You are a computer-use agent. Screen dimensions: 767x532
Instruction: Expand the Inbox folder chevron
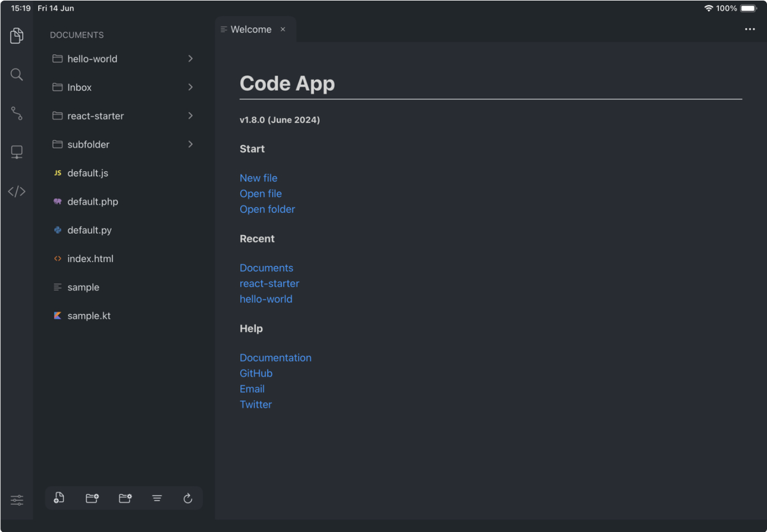(x=190, y=87)
